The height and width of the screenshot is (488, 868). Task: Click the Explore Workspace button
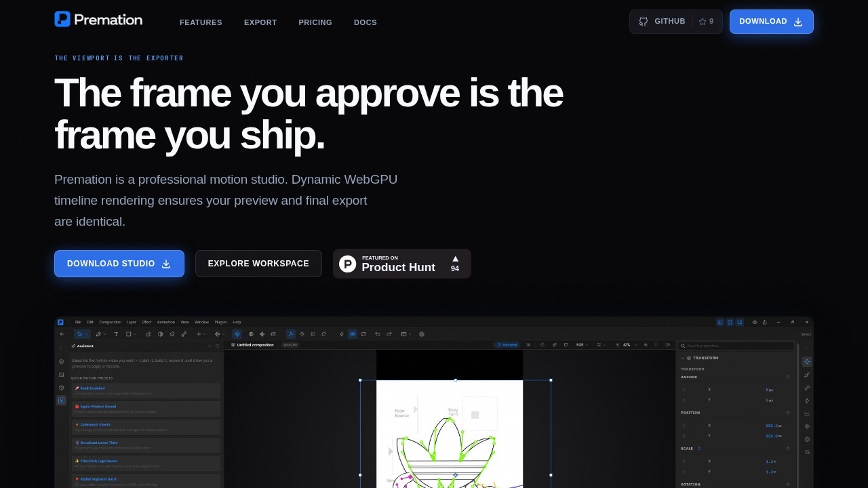coord(258,264)
